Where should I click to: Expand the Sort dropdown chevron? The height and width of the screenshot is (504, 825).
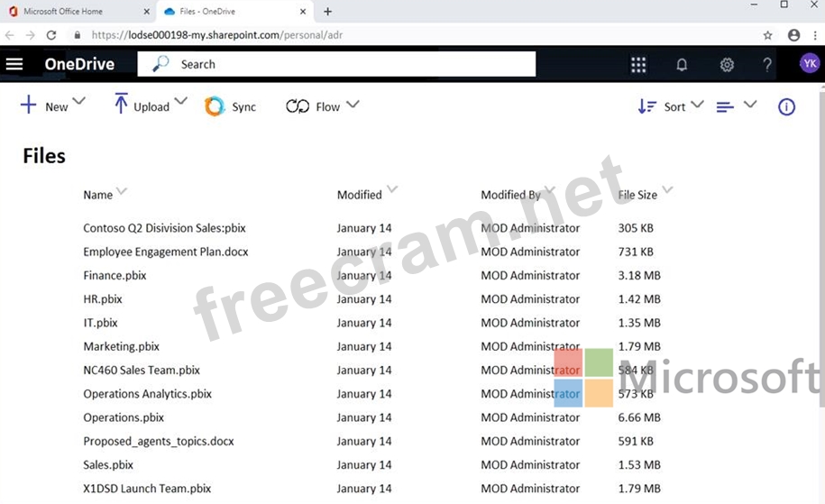[x=697, y=104]
